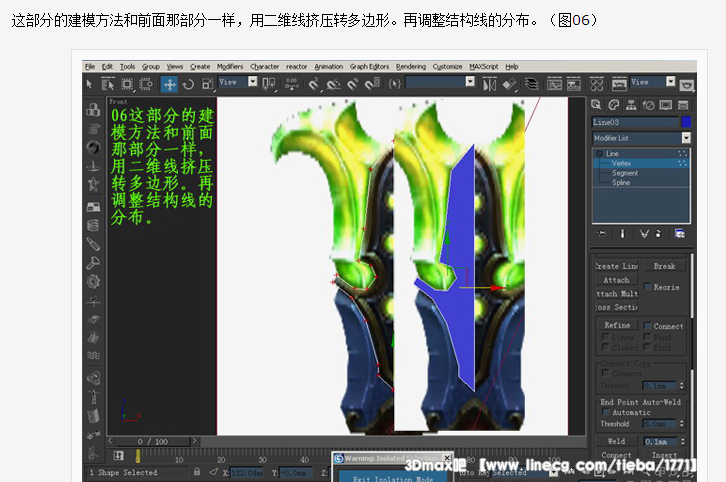Viewport: 726px width, 482px height.
Task: Click the Pin Stack icon
Action: (x=601, y=234)
